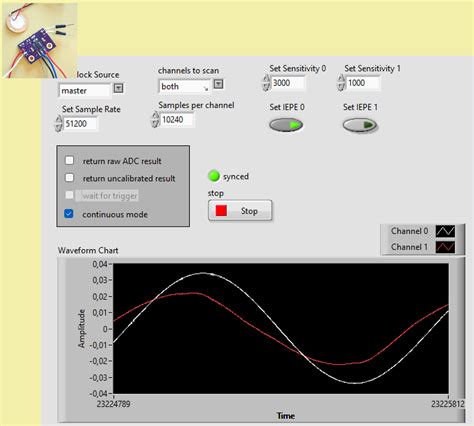
Task: Click the 0 tick on amplitude axis
Action: click(x=105, y=329)
